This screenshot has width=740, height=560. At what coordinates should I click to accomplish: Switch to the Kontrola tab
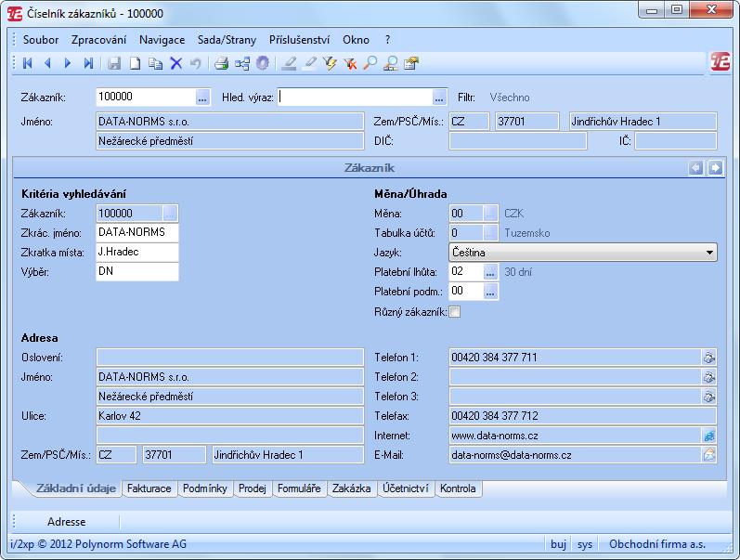click(458, 488)
